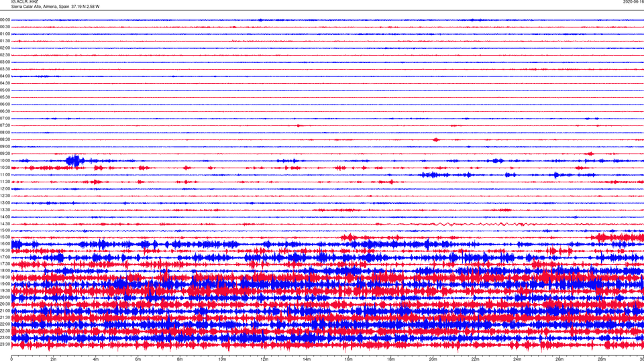Click the 22:00 time label

click(x=5, y=324)
